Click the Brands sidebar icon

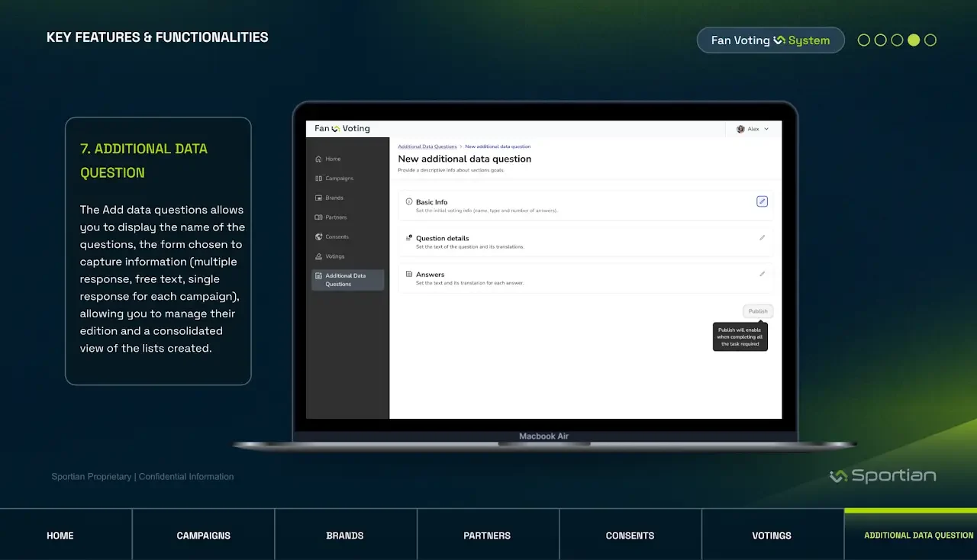pyautogui.click(x=318, y=198)
